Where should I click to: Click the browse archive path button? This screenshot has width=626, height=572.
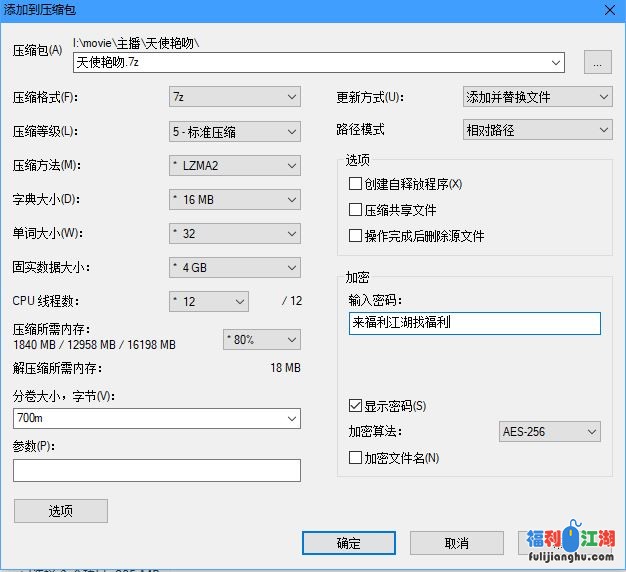click(597, 63)
